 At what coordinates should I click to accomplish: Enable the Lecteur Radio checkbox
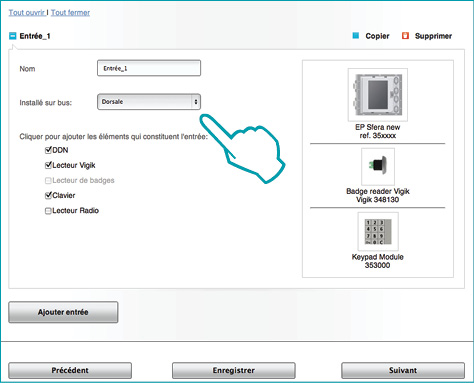pyautogui.click(x=48, y=211)
